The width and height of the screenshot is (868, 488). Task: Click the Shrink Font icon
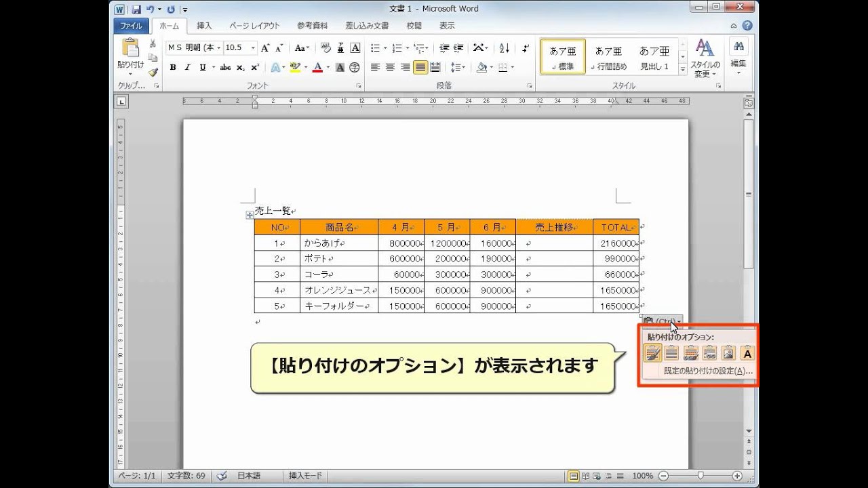tap(279, 48)
